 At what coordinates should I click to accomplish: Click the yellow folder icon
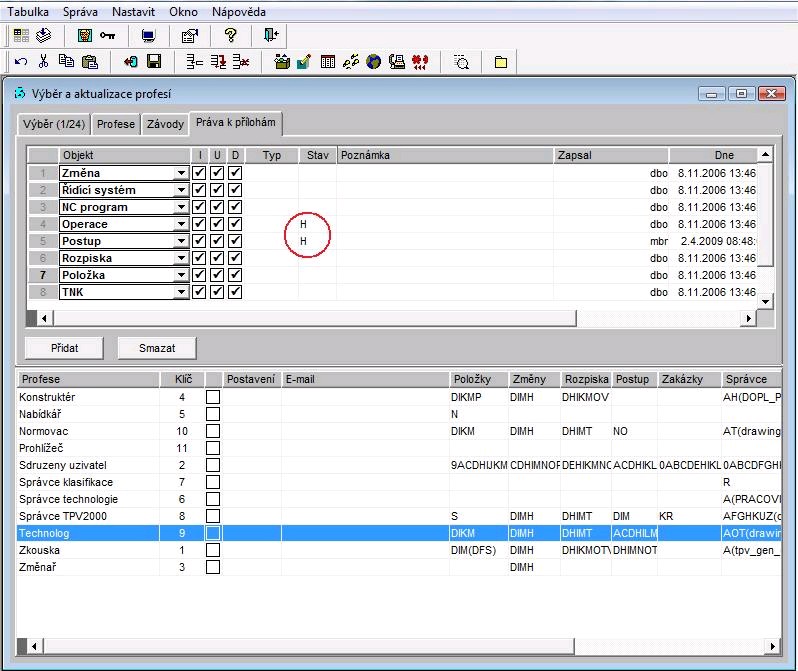501,62
